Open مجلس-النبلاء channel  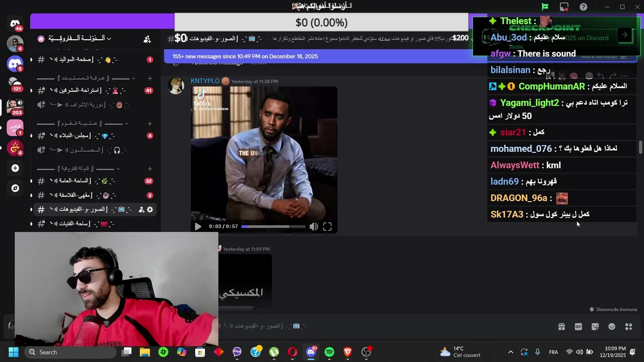coord(95,136)
